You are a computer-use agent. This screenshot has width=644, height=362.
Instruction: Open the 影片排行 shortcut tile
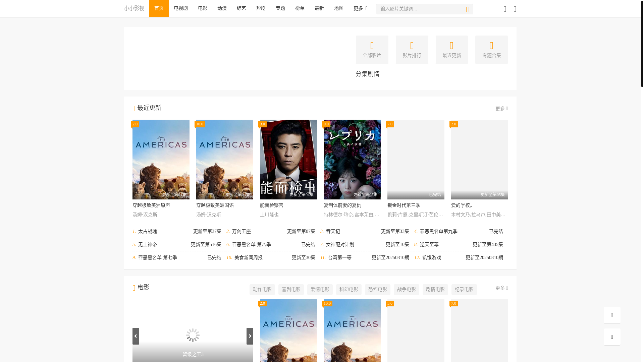tap(412, 50)
